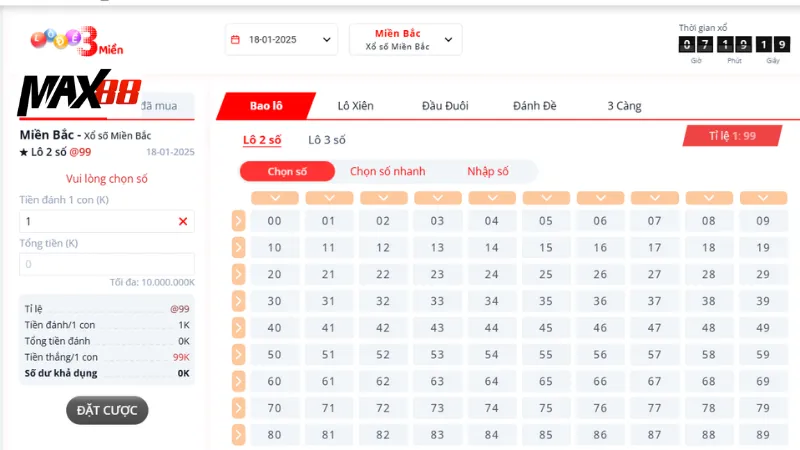The height and width of the screenshot is (450, 800).
Task: Click the countdown timer digits
Action: pyautogui.click(x=734, y=44)
